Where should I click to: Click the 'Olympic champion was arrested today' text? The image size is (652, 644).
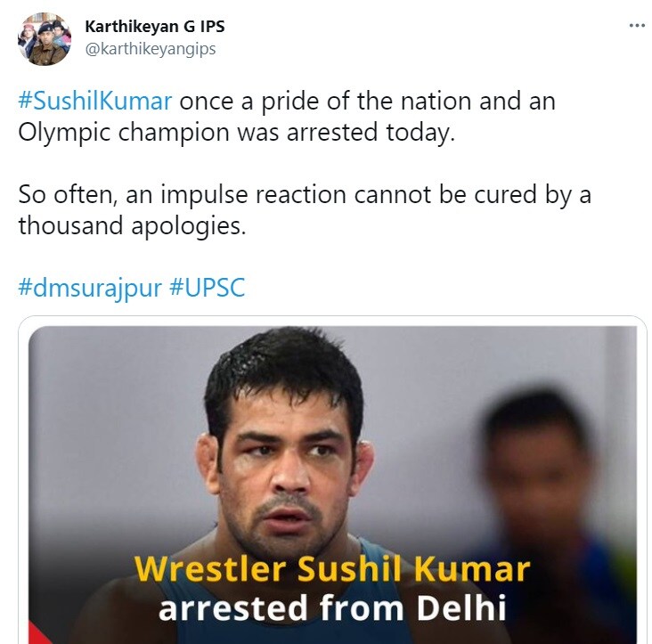tap(237, 132)
